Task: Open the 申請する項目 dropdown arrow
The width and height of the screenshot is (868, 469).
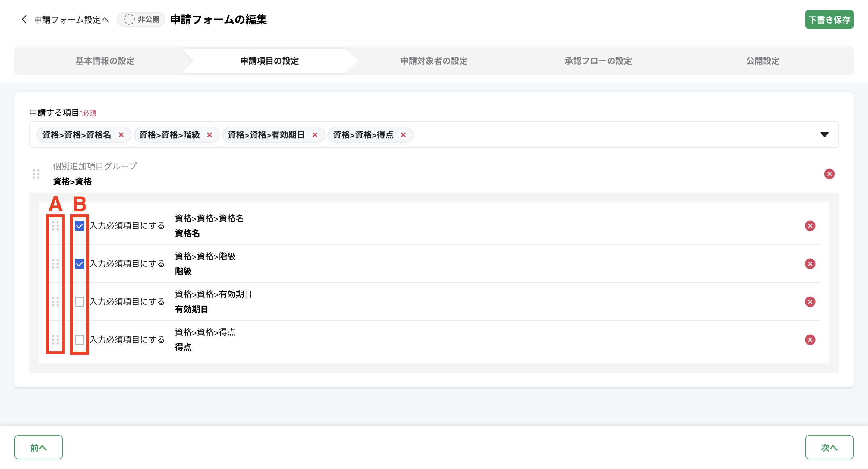Action: coord(824,135)
